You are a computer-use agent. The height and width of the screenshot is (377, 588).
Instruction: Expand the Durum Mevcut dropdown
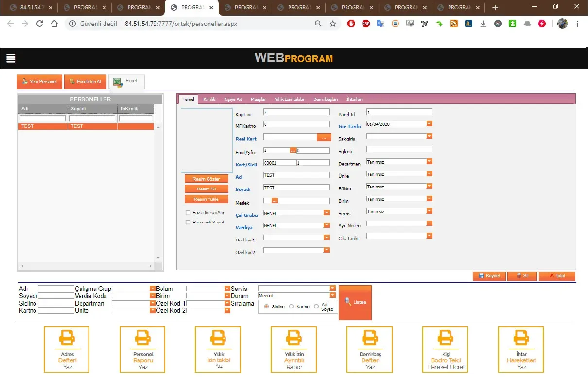click(x=333, y=295)
